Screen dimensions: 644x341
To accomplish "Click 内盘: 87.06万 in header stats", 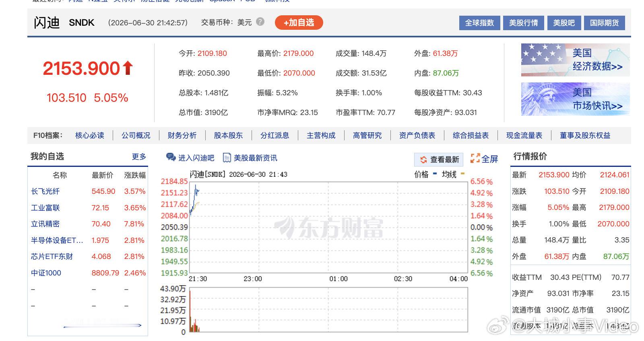I will point(436,73).
